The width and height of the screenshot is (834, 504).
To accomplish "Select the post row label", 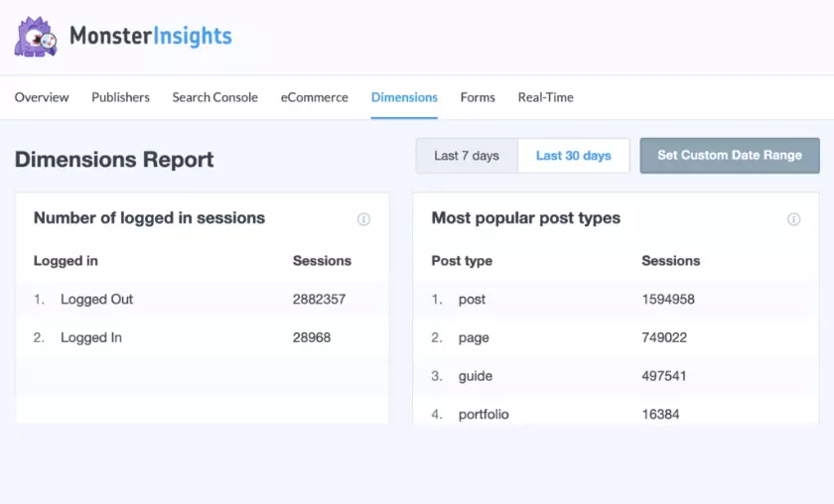I will pyautogui.click(x=472, y=300).
